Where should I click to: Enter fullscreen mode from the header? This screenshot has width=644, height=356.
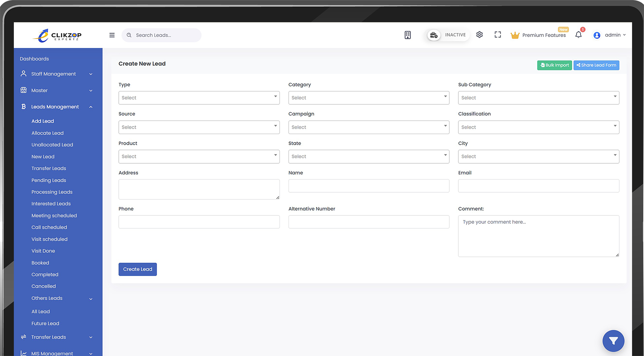point(498,34)
